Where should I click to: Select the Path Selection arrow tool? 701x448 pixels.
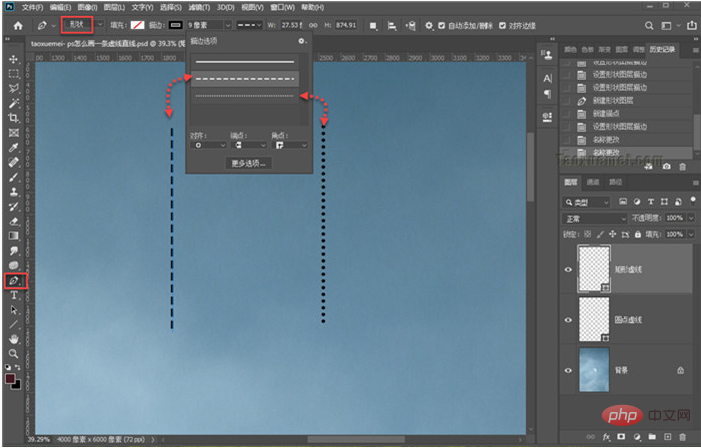(x=14, y=310)
